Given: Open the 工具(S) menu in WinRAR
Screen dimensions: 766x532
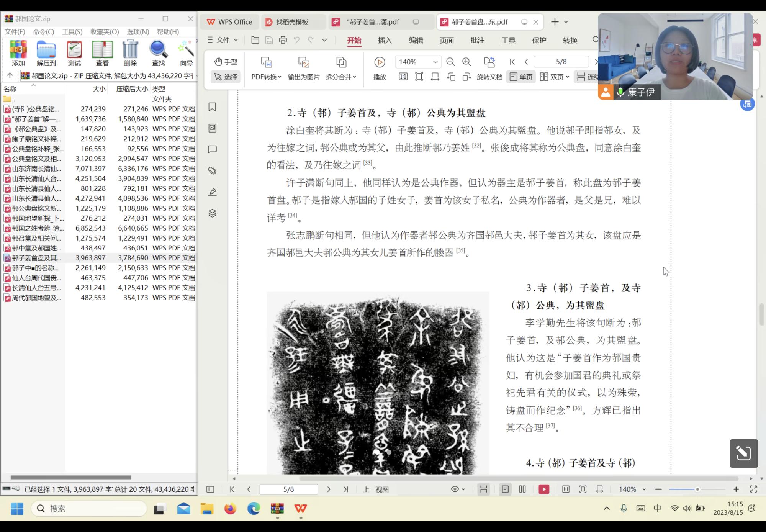Looking at the screenshot, I should [72, 32].
